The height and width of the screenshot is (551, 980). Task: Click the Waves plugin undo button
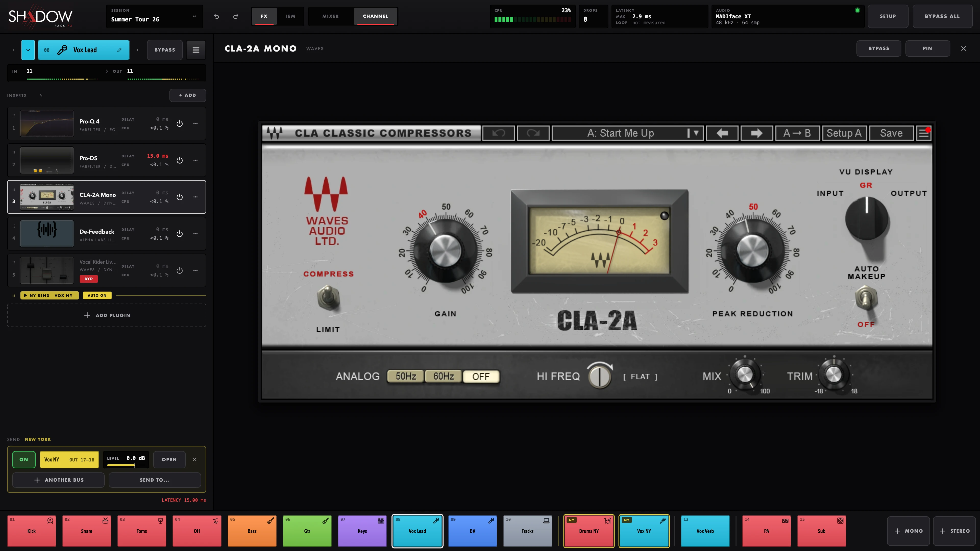pos(498,133)
